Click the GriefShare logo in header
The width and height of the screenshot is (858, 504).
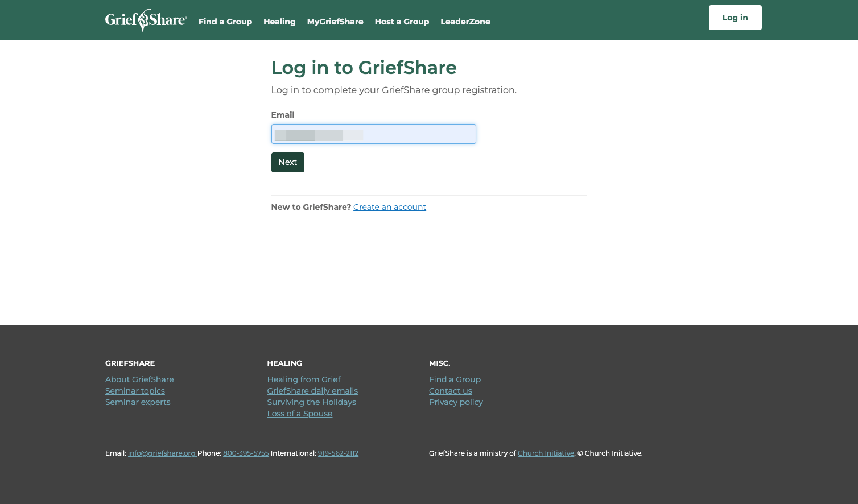pos(146,20)
